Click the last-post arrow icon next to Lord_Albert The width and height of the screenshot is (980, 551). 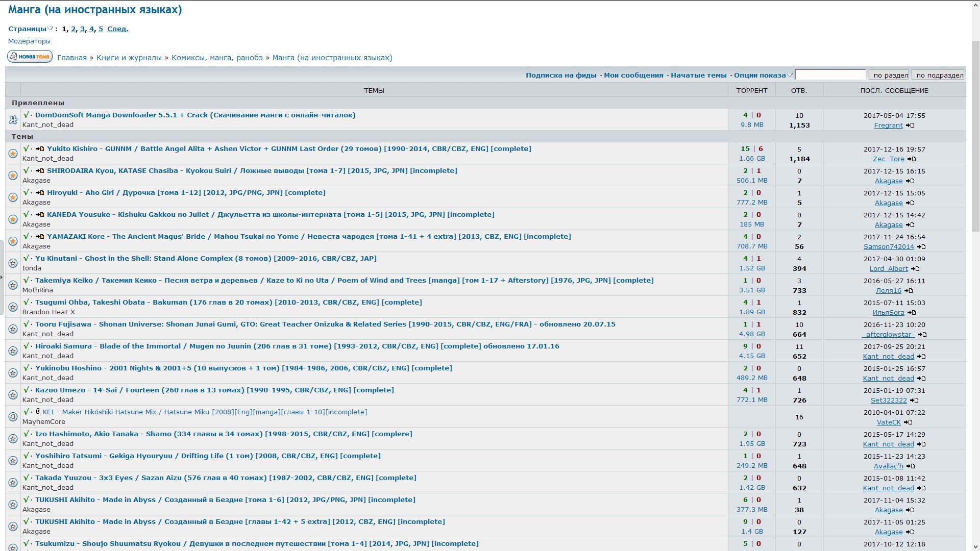(x=915, y=269)
